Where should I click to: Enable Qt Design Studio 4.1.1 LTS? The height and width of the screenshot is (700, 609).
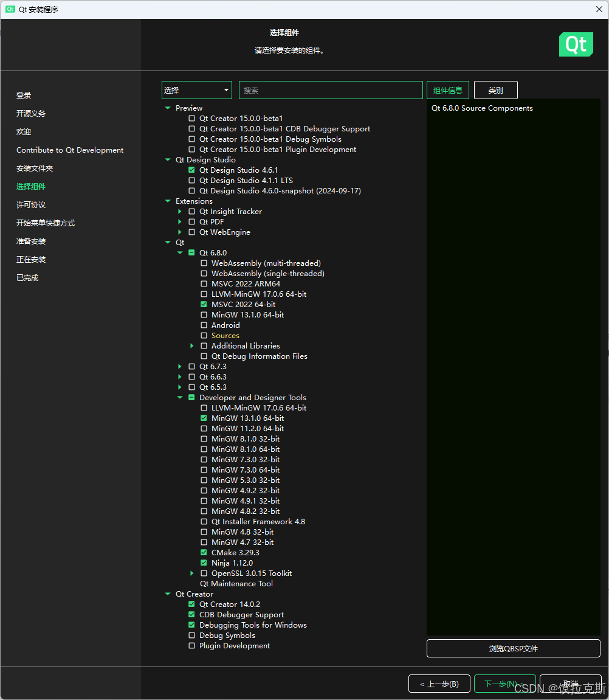click(x=192, y=181)
